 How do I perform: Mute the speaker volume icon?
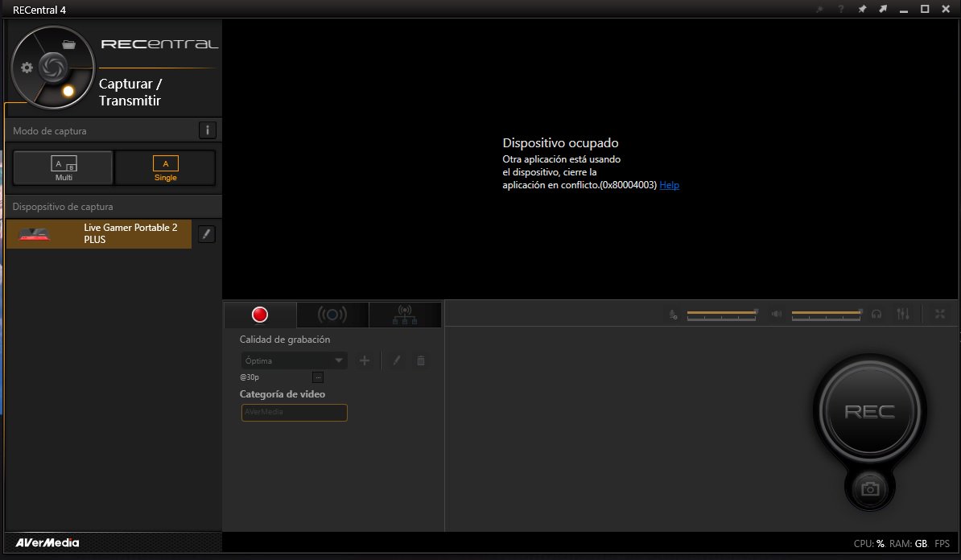[x=777, y=314]
